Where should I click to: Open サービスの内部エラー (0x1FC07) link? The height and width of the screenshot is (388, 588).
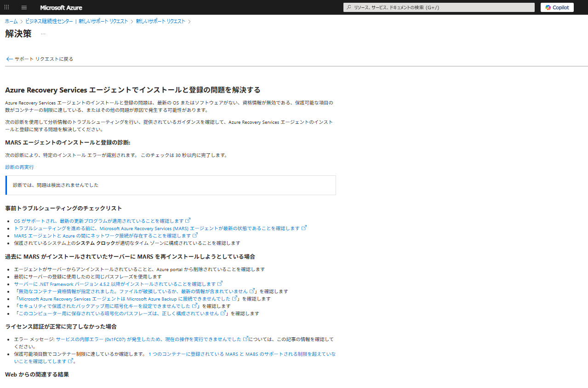coord(148,339)
